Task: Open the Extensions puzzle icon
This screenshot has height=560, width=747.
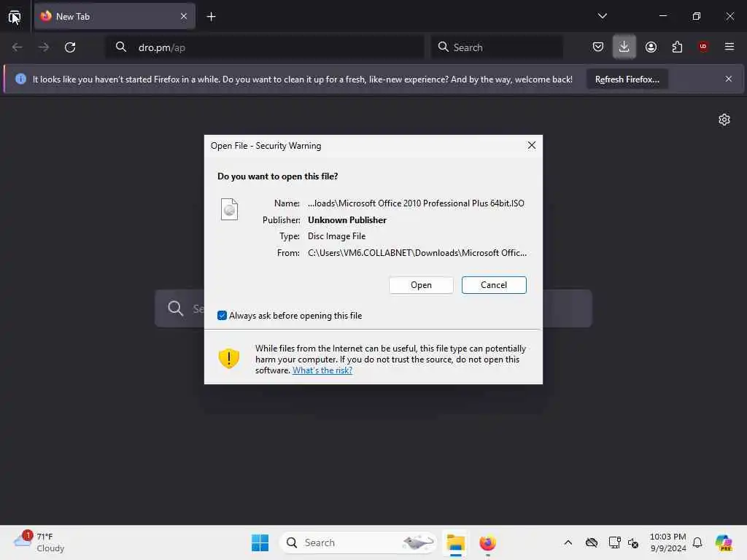Action: [x=677, y=47]
